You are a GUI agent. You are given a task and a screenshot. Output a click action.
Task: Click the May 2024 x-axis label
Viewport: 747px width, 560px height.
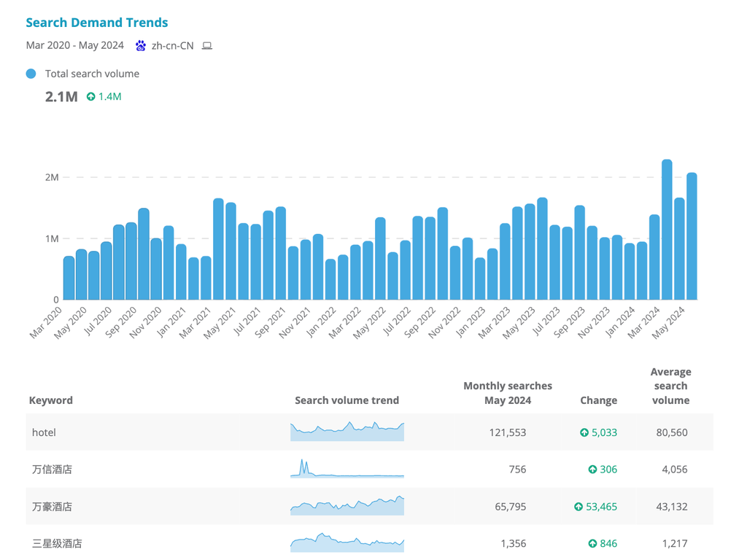click(669, 323)
